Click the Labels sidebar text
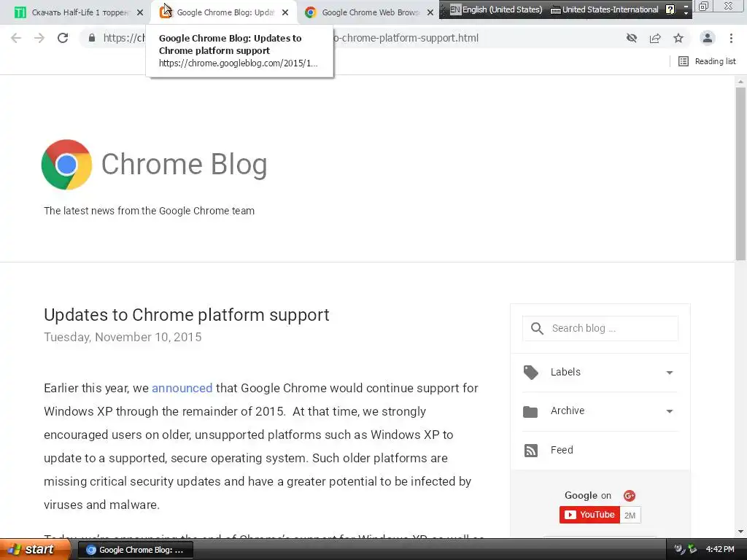Viewport: 747px width, 560px height. (x=565, y=372)
